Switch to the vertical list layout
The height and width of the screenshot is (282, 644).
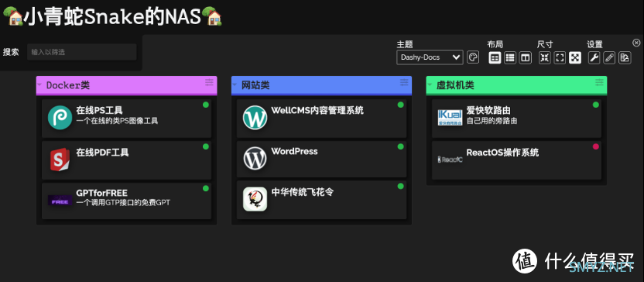(x=510, y=58)
